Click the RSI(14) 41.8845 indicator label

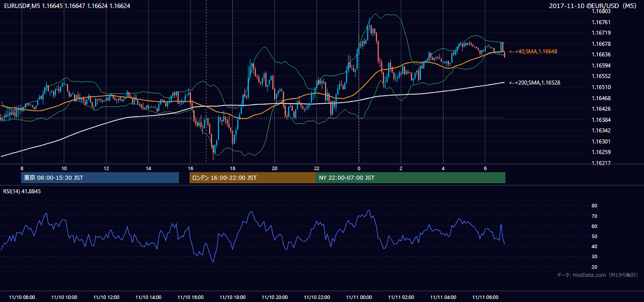click(x=22, y=192)
